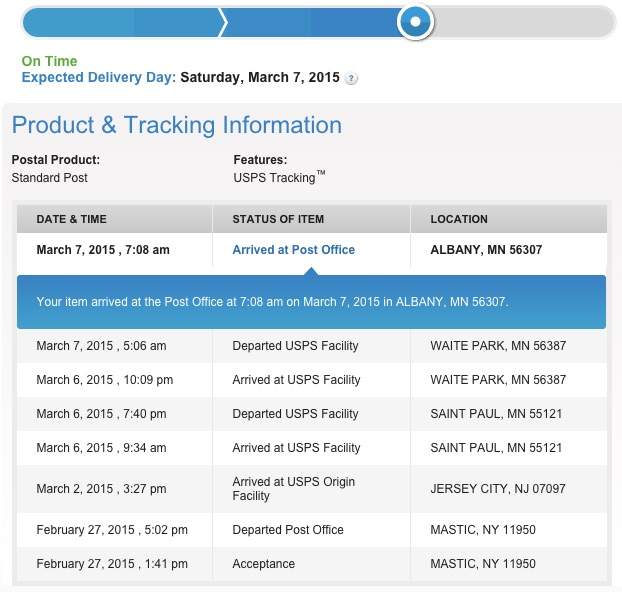Click the On Time status label

[49, 61]
